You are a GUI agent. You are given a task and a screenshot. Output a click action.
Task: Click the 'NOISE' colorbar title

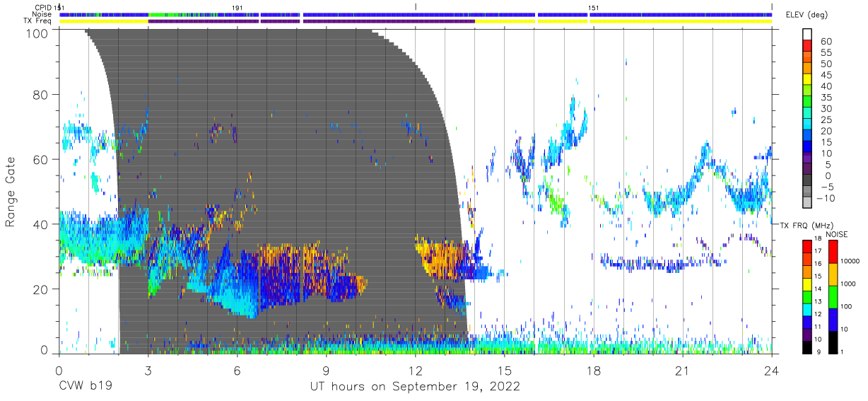click(x=836, y=234)
